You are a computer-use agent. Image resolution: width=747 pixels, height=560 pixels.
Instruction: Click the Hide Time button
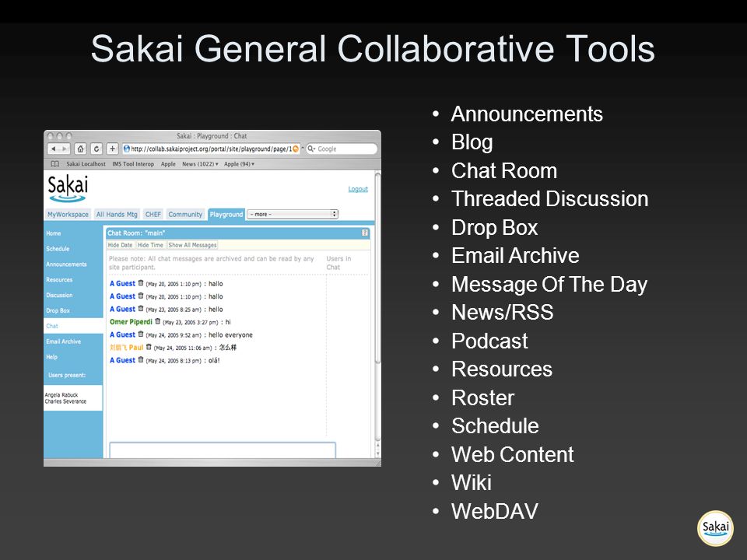click(x=150, y=245)
